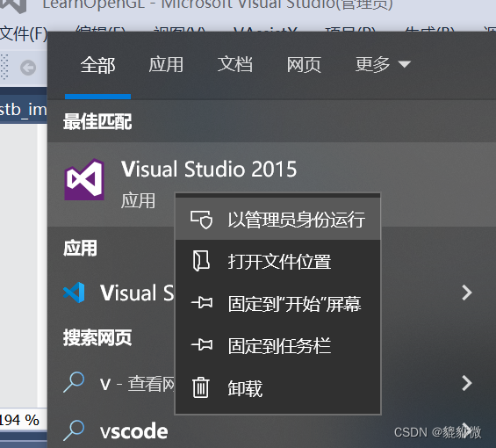
Task: Switch to the 应用 search tab
Action: click(x=166, y=65)
